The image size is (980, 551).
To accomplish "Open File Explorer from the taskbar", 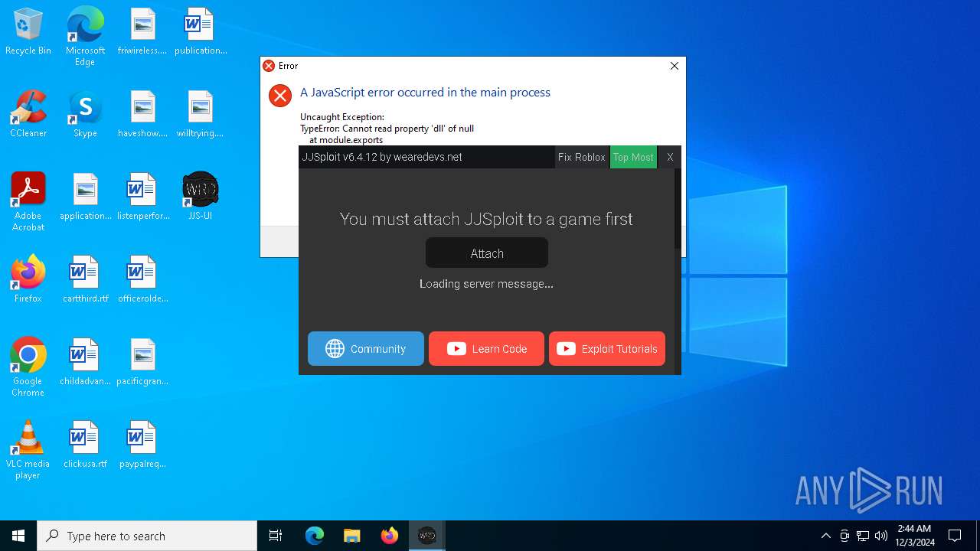I will (351, 536).
